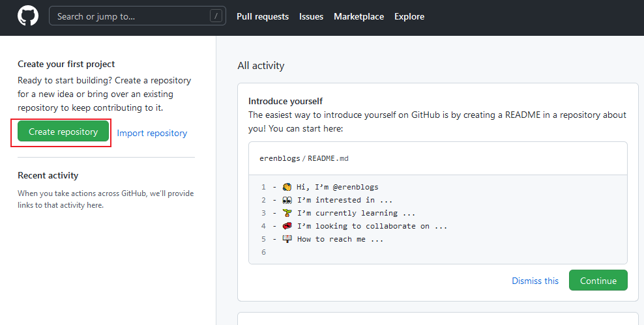Follow the Import repository link
This screenshot has width=644, height=325.
point(152,133)
